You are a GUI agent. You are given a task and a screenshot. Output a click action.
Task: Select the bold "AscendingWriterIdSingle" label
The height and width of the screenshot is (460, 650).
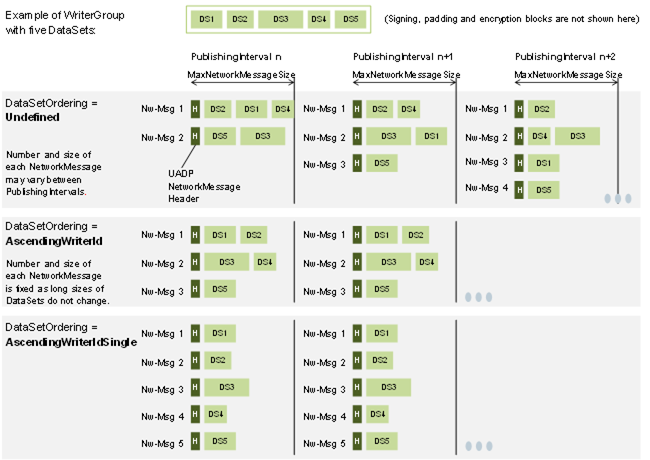pos(70,343)
